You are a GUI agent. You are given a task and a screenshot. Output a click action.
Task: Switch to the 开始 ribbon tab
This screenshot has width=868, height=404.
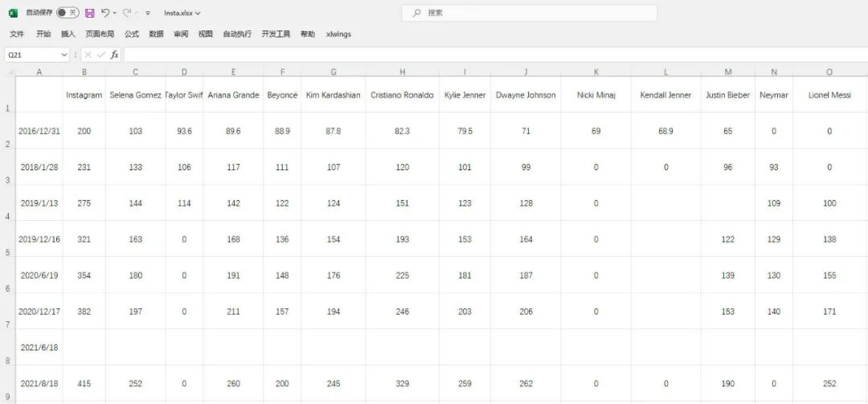tap(43, 35)
